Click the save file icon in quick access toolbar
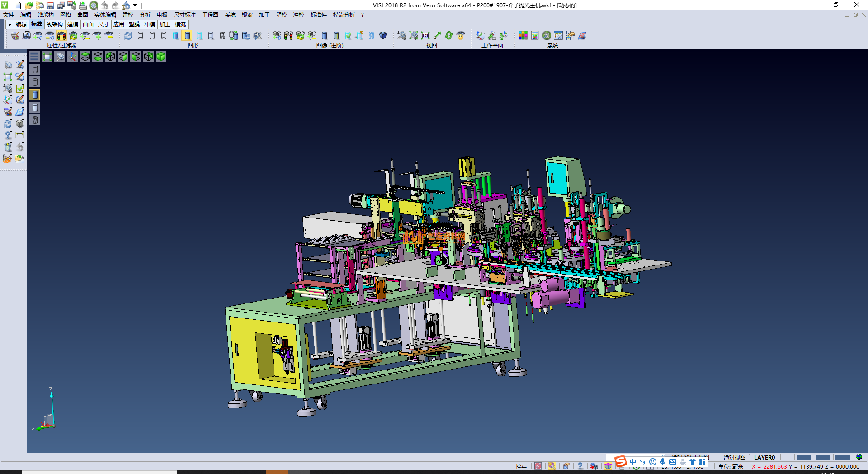Screen dimensions: 868x474 (x=50, y=5)
